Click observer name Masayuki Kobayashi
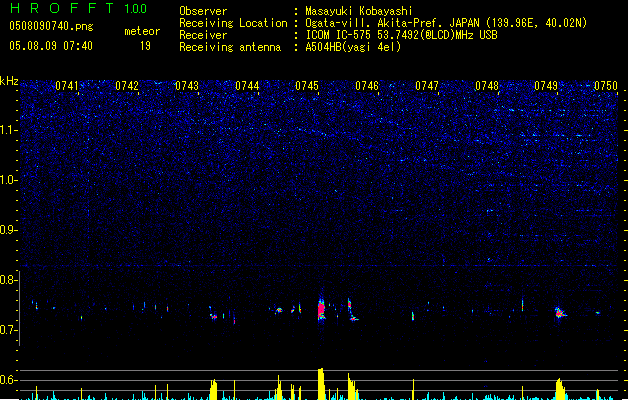 359,11
